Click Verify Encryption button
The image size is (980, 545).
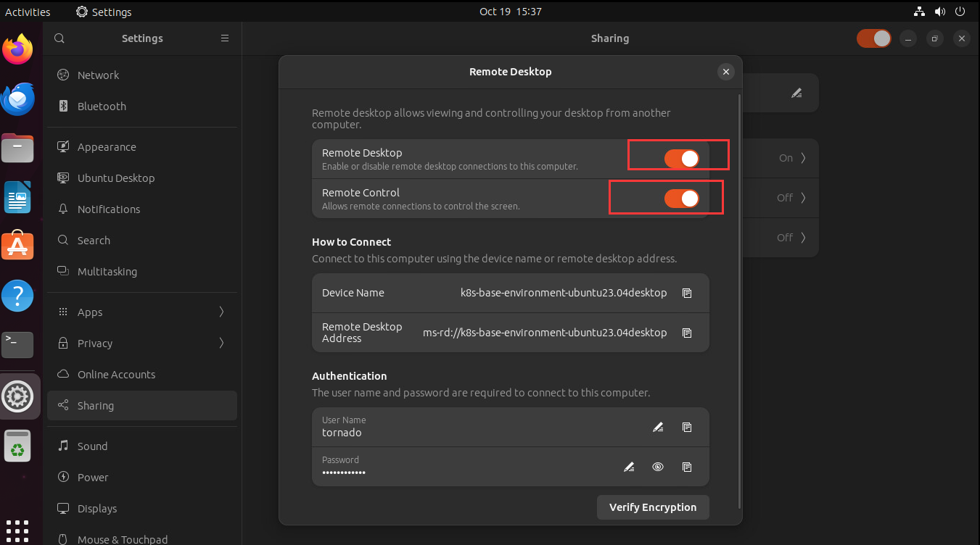coord(653,507)
